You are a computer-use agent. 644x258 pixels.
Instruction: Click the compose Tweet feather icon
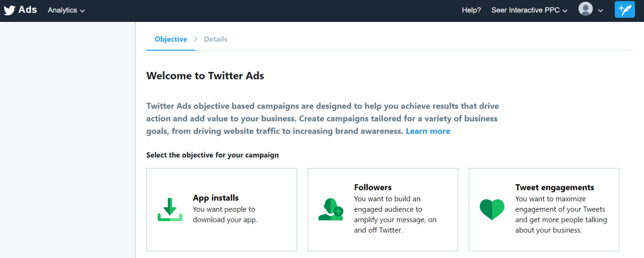tap(624, 9)
